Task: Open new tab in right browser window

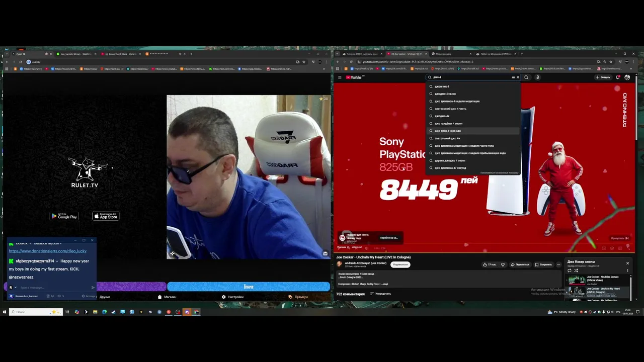Action: [x=522, y=54]
